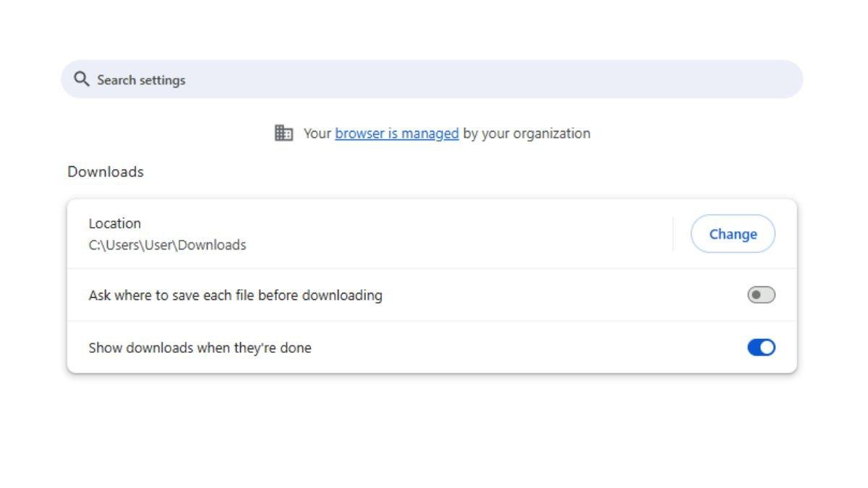The height and width of the screenshot is (488, 868).
Task: Click the divider left of Change button
Action: click(x=673, y=234)
